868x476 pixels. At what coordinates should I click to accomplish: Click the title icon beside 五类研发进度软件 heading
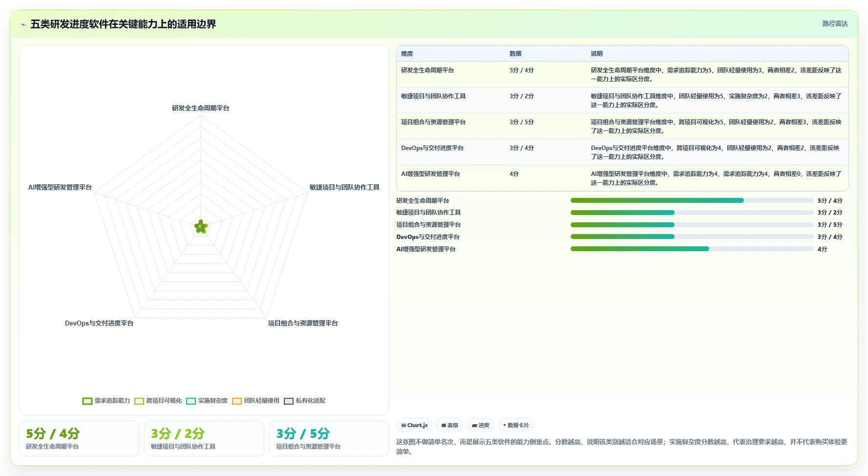(23, 24)
